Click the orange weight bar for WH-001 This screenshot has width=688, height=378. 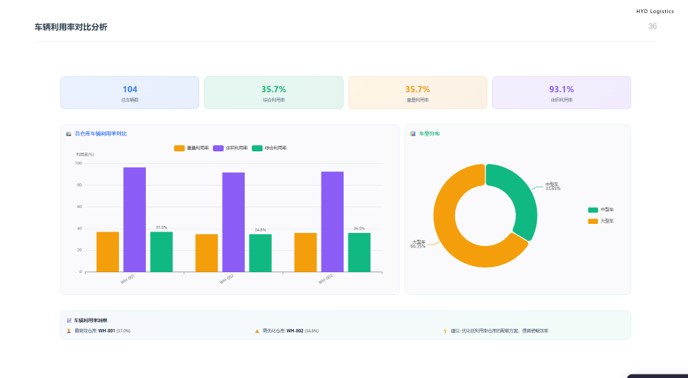(x=108, y=252)
